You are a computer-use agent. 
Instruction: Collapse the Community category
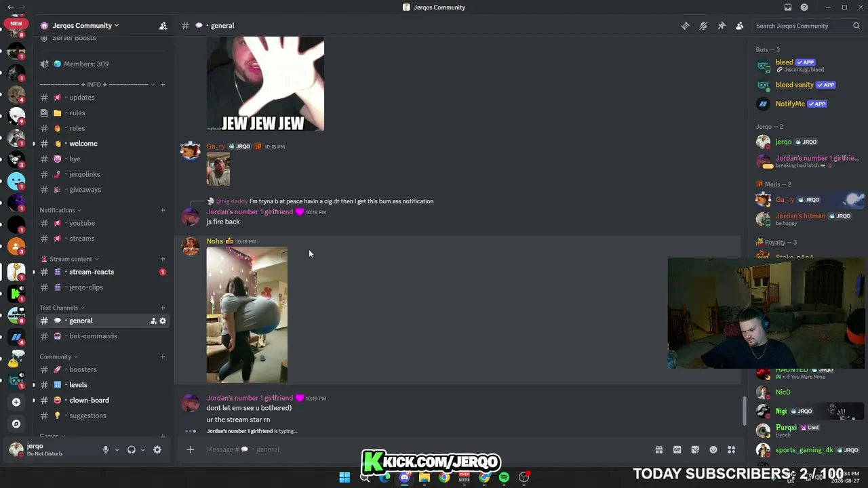58,357
